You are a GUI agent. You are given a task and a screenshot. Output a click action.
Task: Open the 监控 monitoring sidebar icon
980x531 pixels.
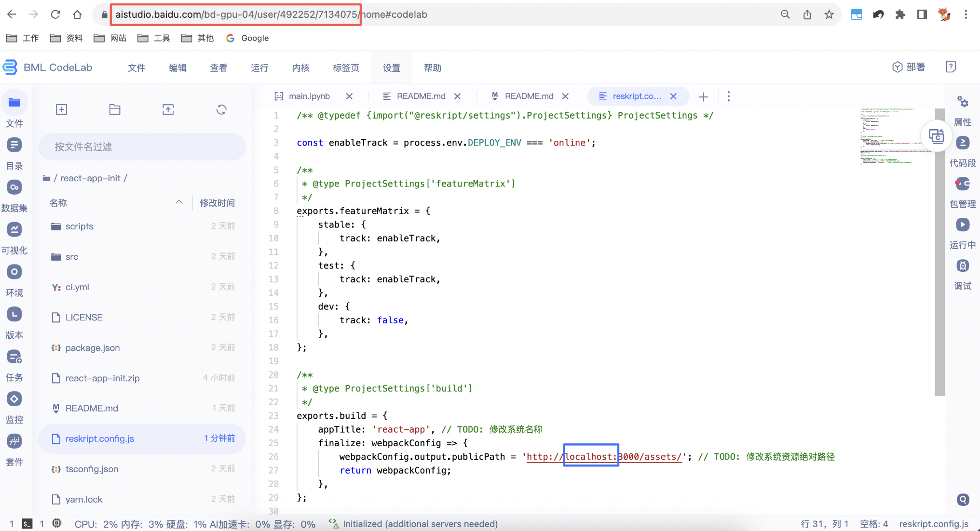[14, 399]
